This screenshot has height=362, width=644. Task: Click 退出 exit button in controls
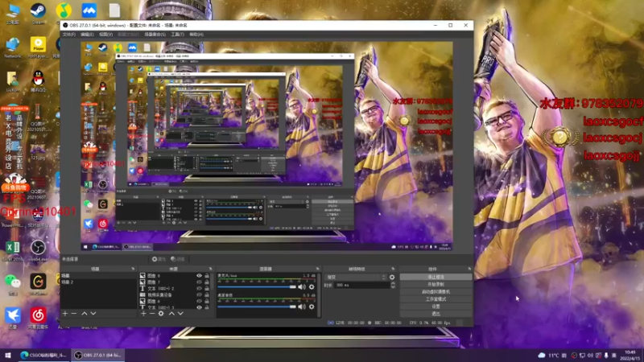click(436, 314)
